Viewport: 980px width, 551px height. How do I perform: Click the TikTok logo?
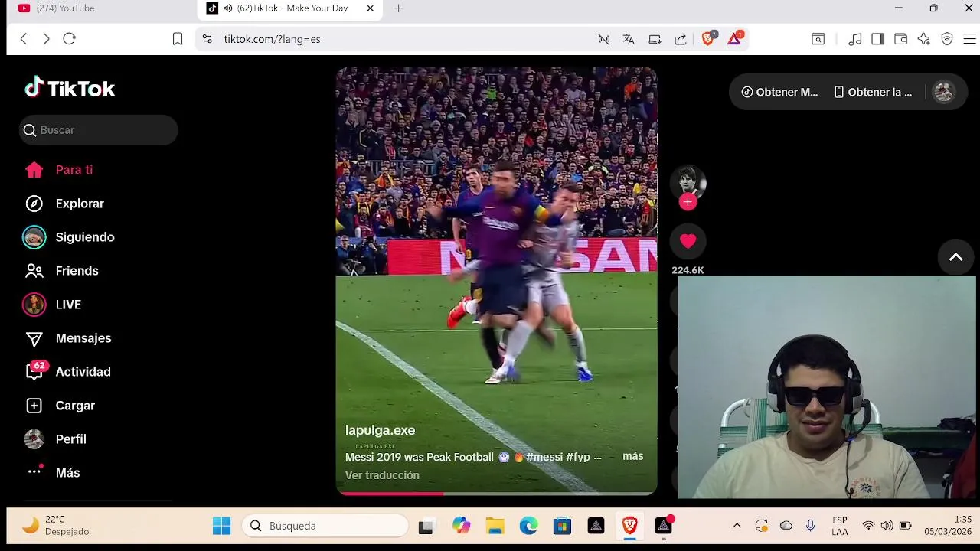(70, 88)
